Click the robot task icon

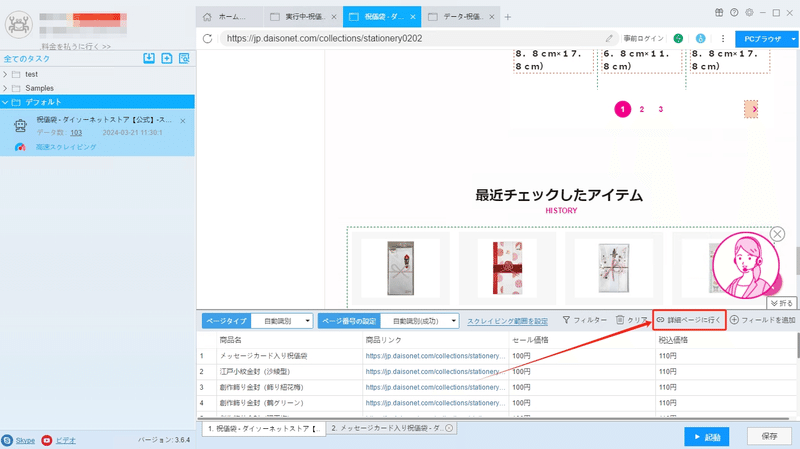pos(20,126)
